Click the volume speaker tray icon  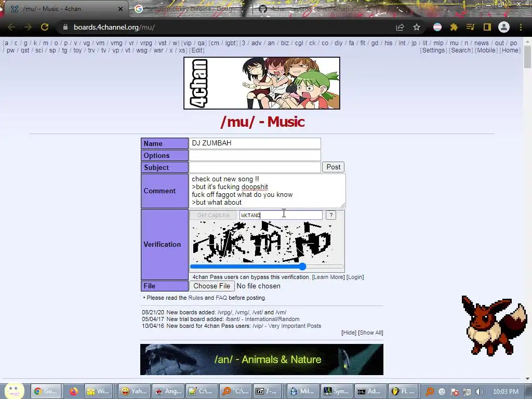[x=479, y=392]
